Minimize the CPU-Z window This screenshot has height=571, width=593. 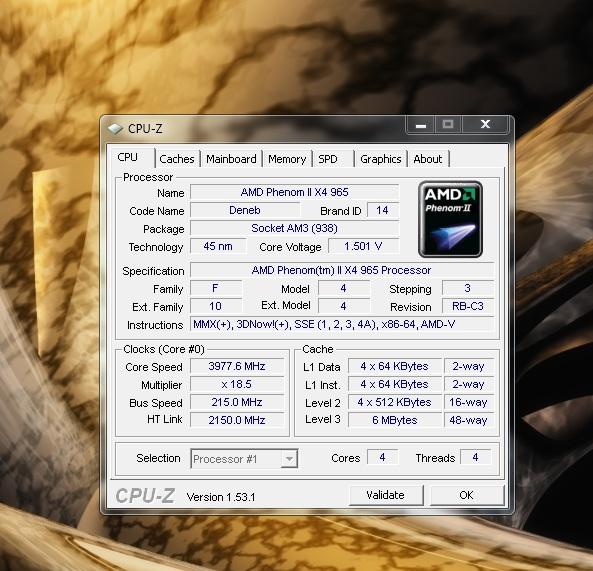click(421, 125)
